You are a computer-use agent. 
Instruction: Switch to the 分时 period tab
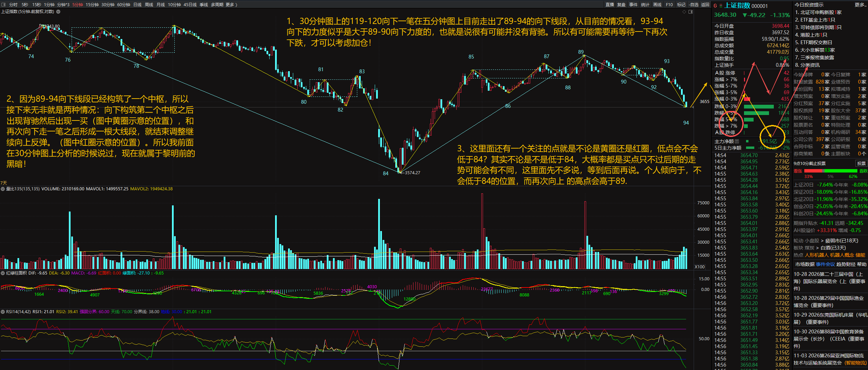click(13, 4)
